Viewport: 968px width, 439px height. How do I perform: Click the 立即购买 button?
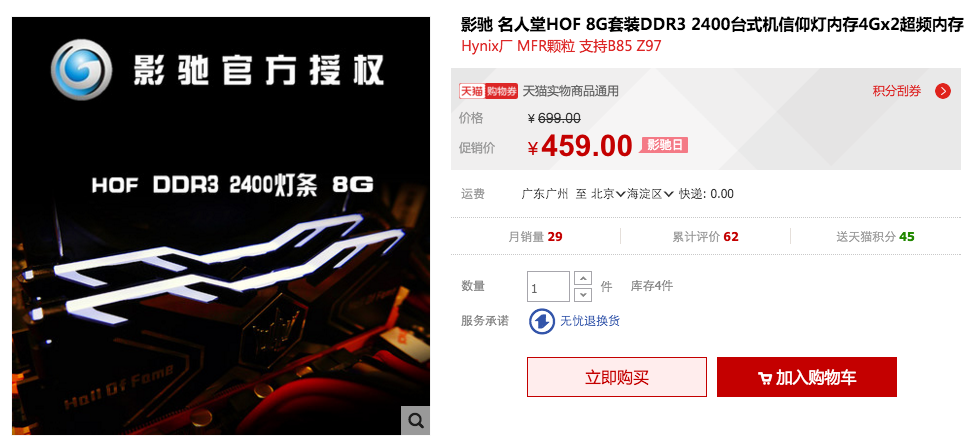click(617, 377)
